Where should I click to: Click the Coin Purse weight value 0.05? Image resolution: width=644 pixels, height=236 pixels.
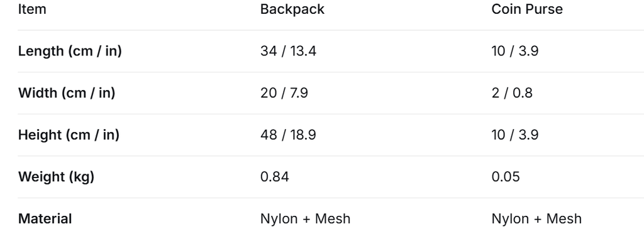coord(505,177)
